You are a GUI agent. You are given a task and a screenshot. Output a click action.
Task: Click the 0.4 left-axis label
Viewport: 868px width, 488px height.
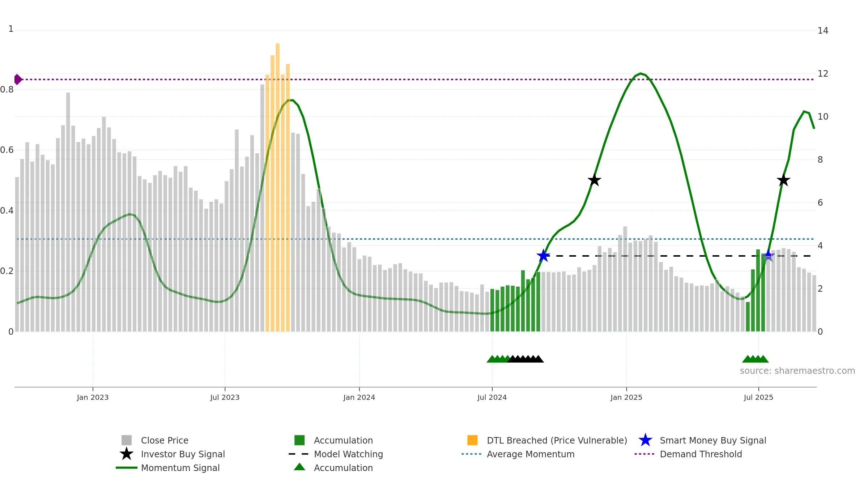tap(7, 211)
